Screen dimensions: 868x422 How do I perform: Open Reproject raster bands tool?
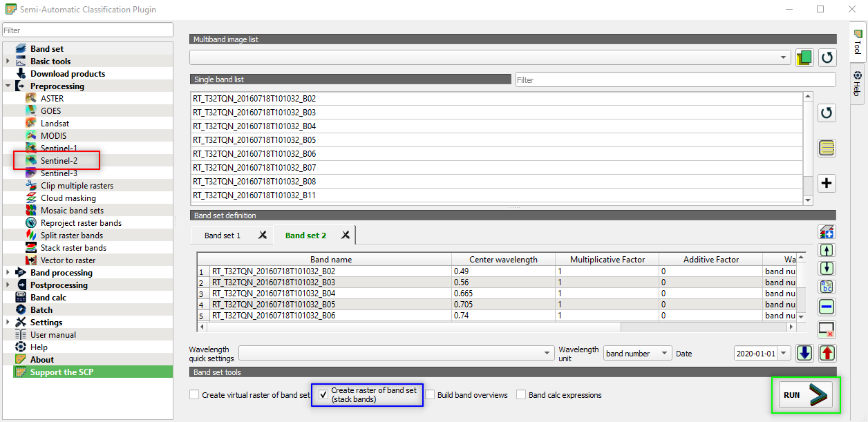pyautogui.click(x=81, y=223)
